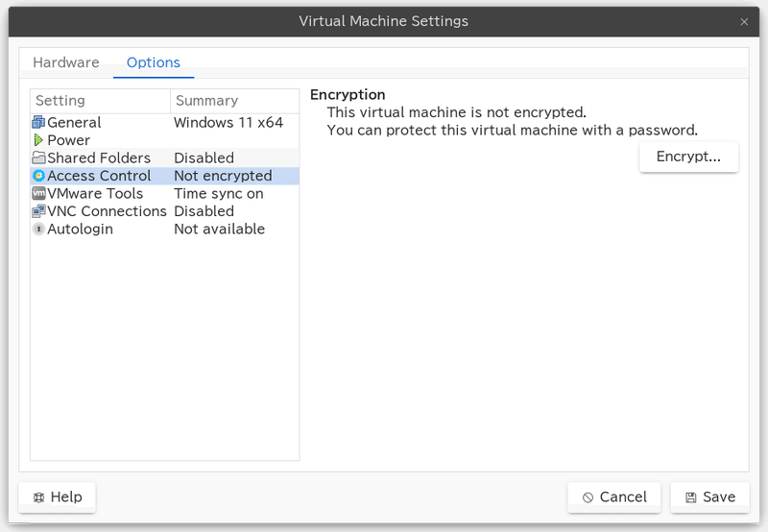Image resolution: width=768 pixels, height=532 pixels.
Task: Select the General row label
Action: [x=74, y=122]
